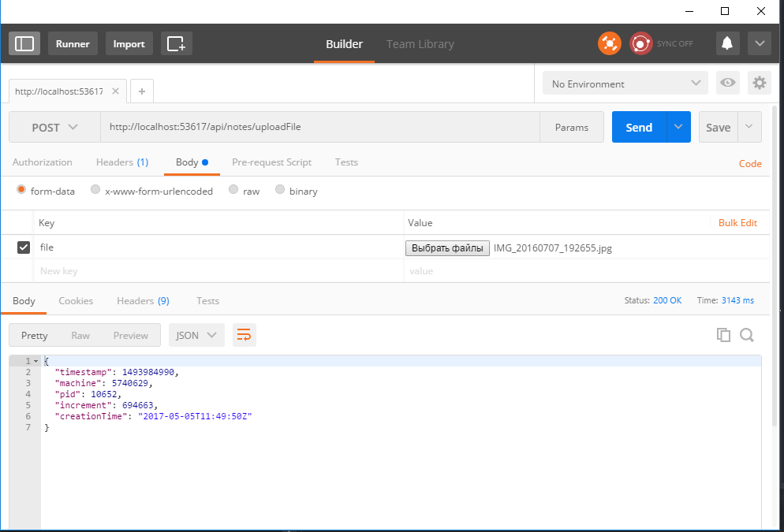Select binary body type

click(x=279, y=189)
